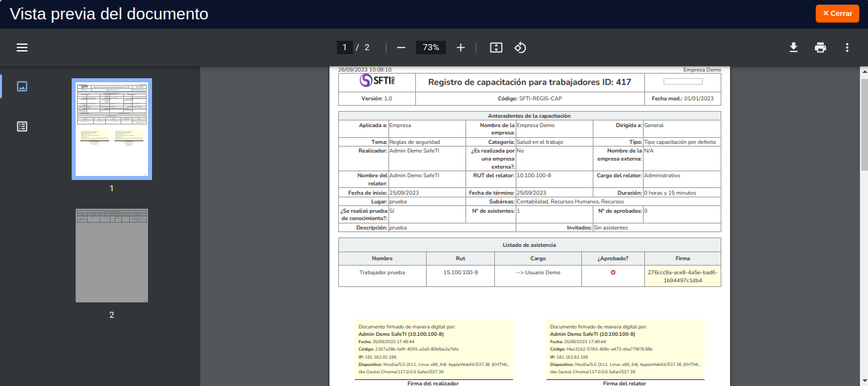Click the red not-approved X icon
The height and width of the screenshot is (386, 868).
613,272
